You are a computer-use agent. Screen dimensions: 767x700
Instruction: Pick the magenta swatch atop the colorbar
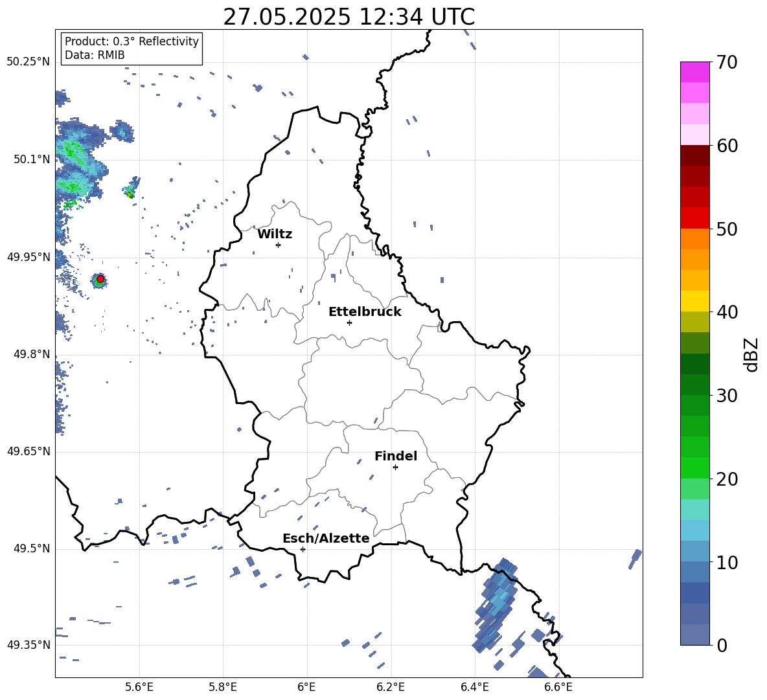tap(694, 72)
